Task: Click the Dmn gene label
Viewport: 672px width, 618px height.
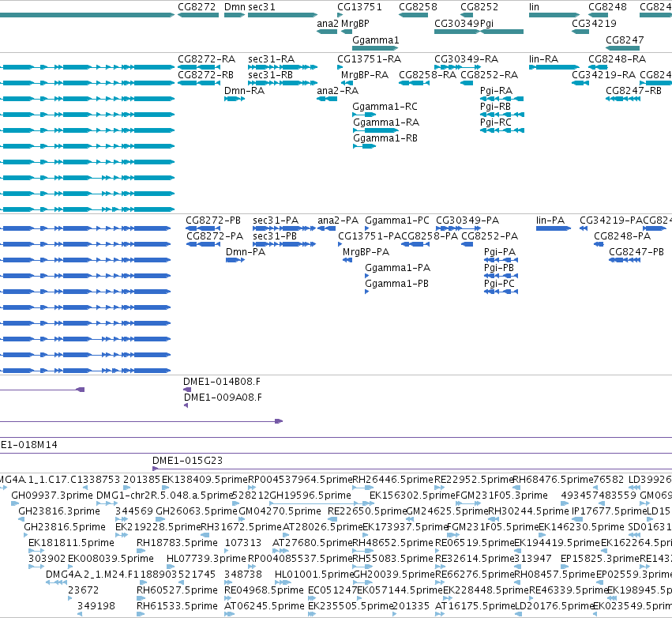Action: pos(235,7)
